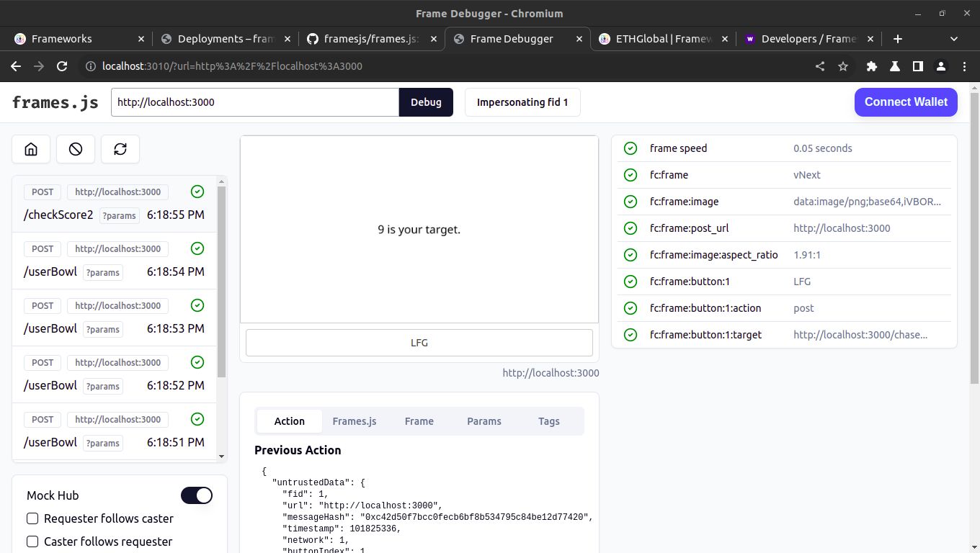Screen dimensions: 980x553
Task: Click the Chrome labs flask icon
Action: coord(895,66)
